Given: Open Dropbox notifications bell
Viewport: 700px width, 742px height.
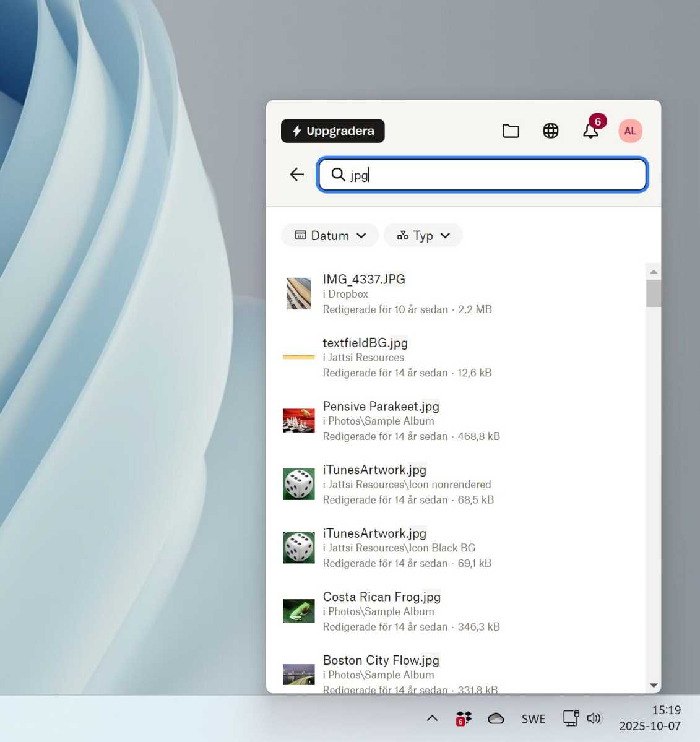Looking at the screenshot, I should [x=590, y=131].
